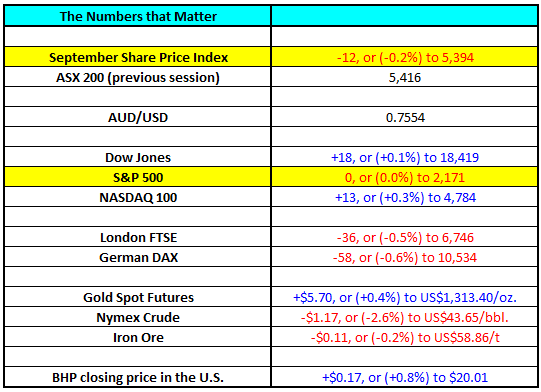Click 'The Numbers that Matter' header cell
The width and height of the screenshot is (541, 392).
pyautogui.click(x=138, y=16)
